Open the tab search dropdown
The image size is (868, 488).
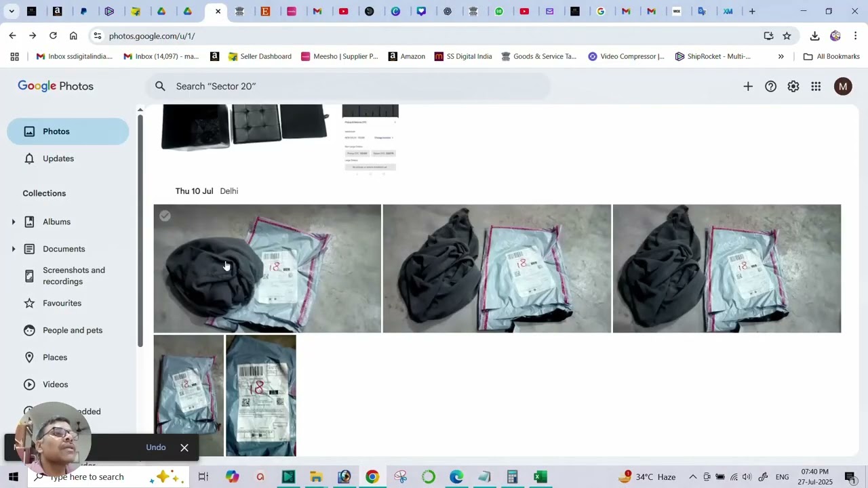tap(12, 12)
